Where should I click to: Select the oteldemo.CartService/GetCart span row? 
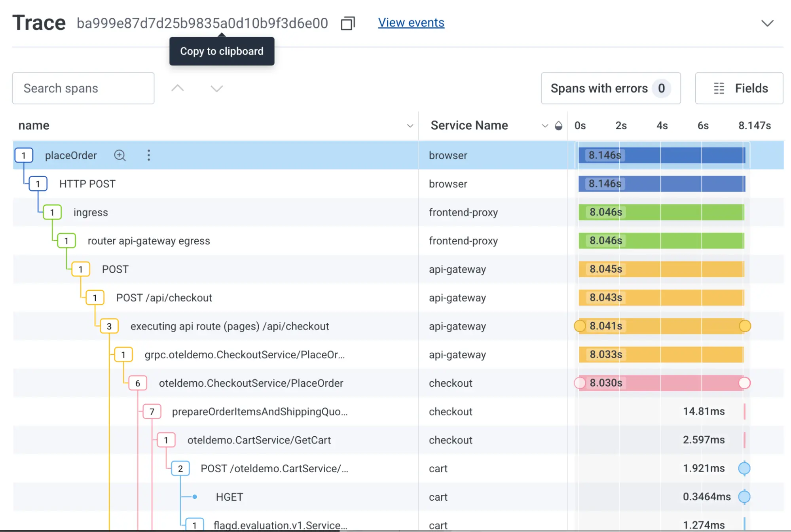259,440
